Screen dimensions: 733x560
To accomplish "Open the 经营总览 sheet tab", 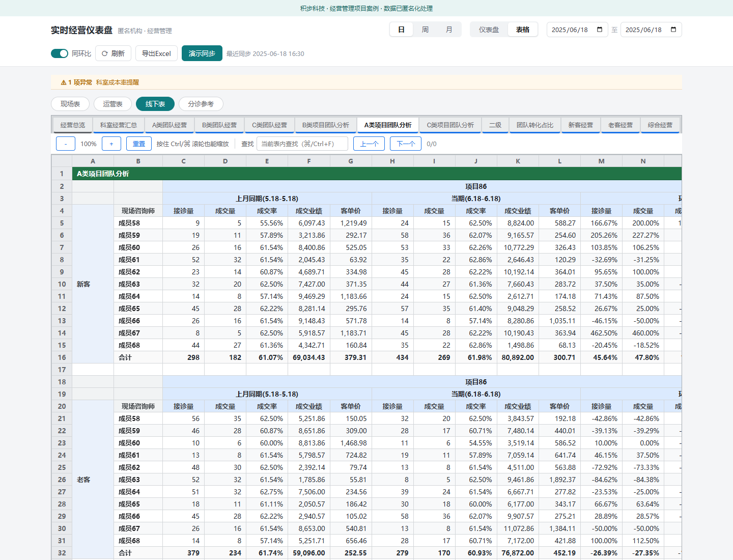I will (73, 125).
